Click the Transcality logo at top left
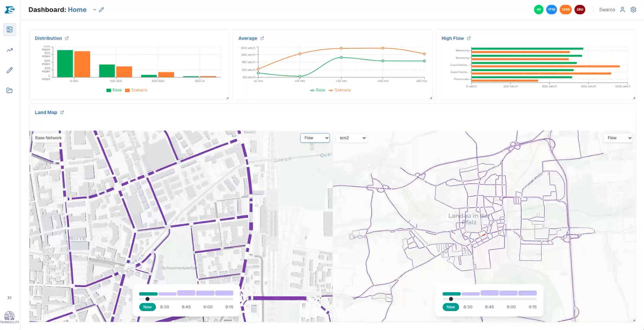The width and height of the screenshot is (644, 330). tap(9, 10)
